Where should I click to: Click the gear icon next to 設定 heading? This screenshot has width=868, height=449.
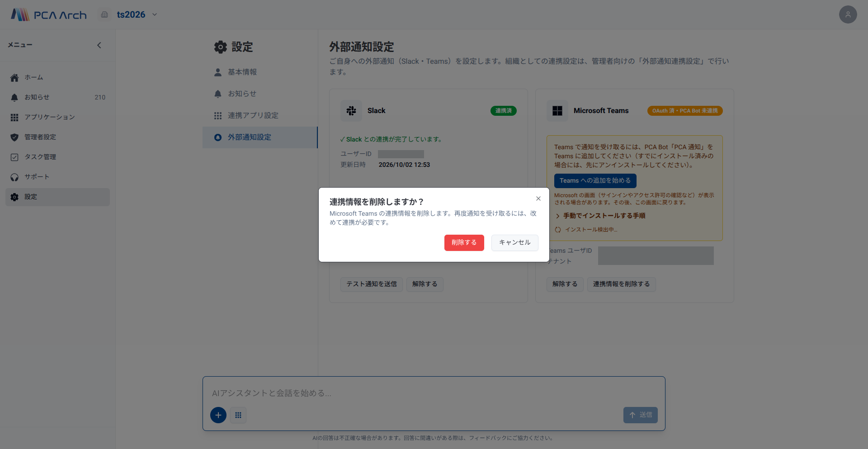click(221, 47)
